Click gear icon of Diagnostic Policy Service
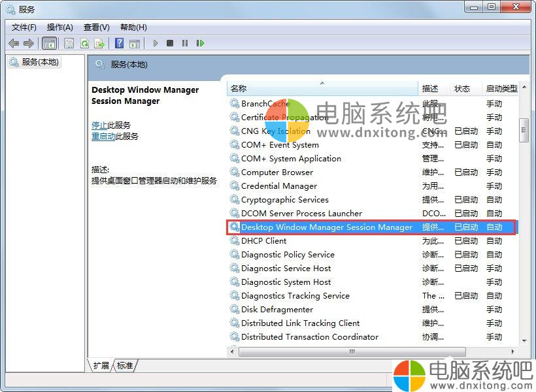The width and height of the screenshot is (536, 392). pos(235,254)
